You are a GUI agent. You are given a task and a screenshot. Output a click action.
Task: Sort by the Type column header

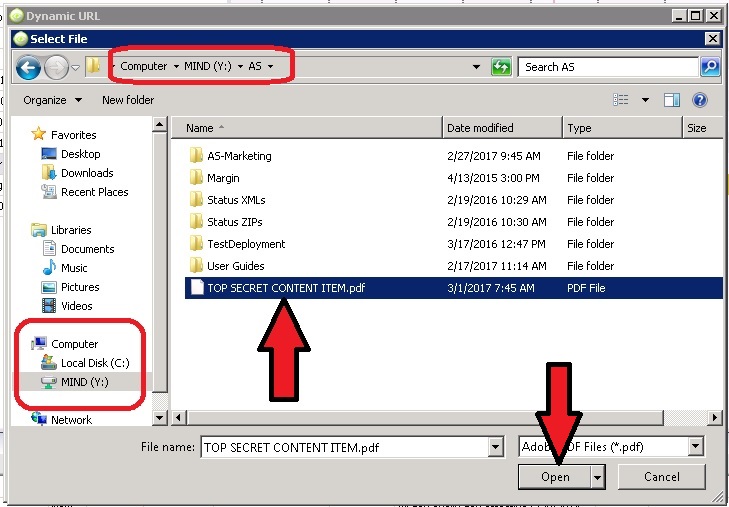(622, 128)
